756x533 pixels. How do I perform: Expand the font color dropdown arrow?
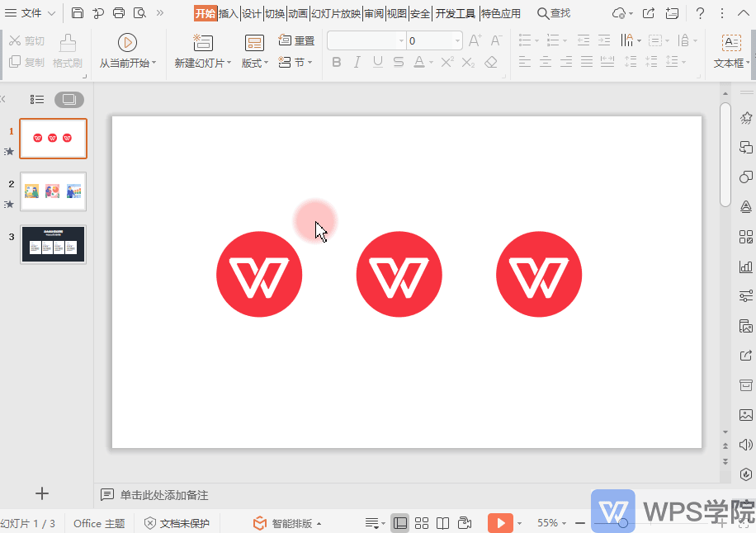(431, 62)
